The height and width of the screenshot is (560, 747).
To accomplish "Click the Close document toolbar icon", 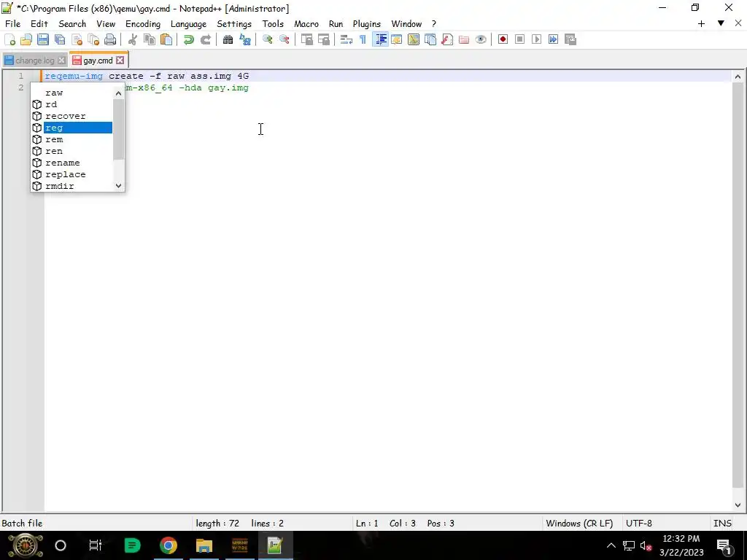I will [x=77, y=39].
